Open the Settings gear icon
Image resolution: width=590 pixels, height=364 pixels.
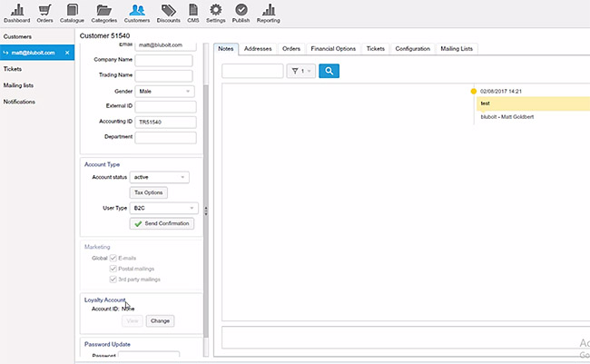(x=216, y=10)
